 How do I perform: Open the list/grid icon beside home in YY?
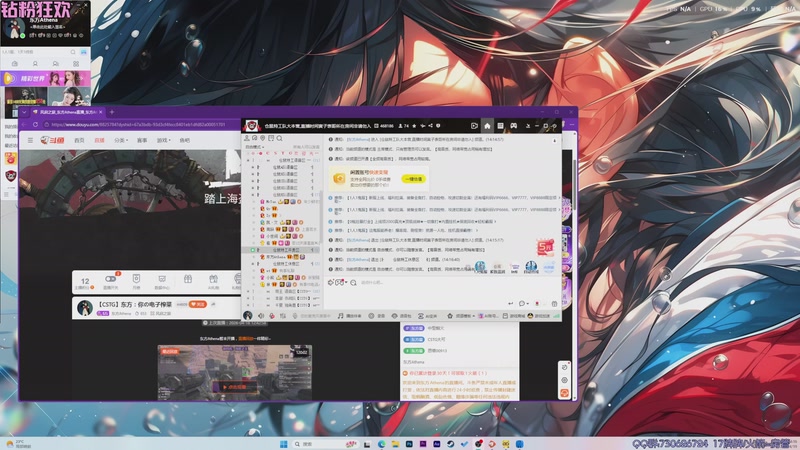pos(500,126)
